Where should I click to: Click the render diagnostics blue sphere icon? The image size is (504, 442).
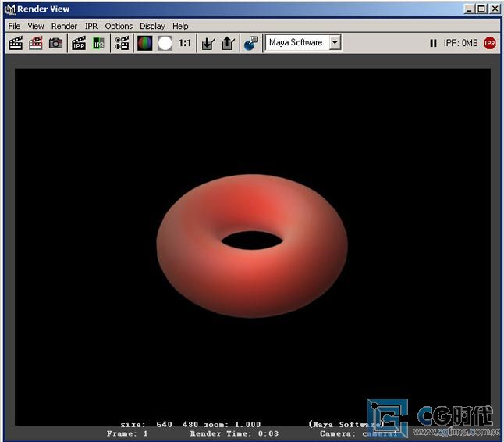[251, 43]
